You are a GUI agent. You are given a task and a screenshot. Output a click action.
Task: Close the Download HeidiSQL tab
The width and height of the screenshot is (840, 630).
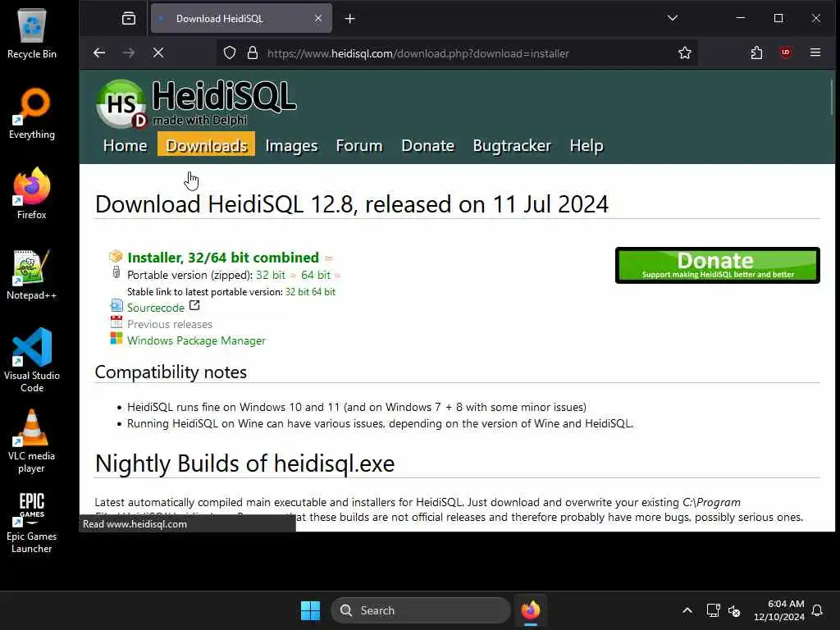coord(318,18)
